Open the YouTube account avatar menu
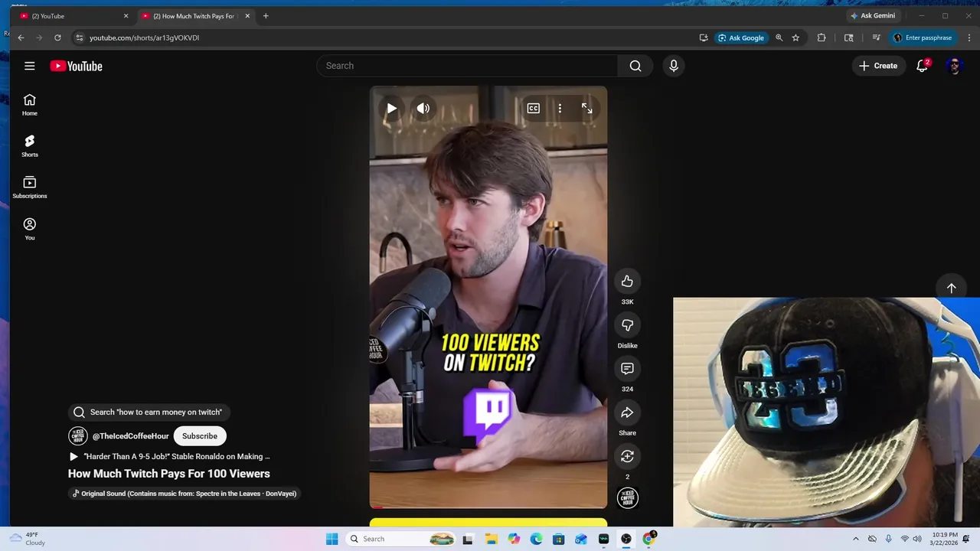This screenshot has height=551, width=980. coord(954,66)
